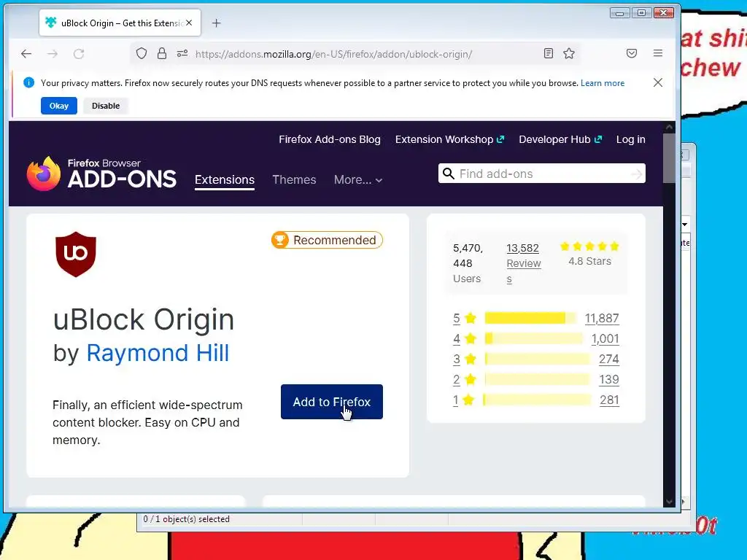Screen dimensions: 747x560
Task: Toggle reader view icon in the address bar
Action: (549, 53)
